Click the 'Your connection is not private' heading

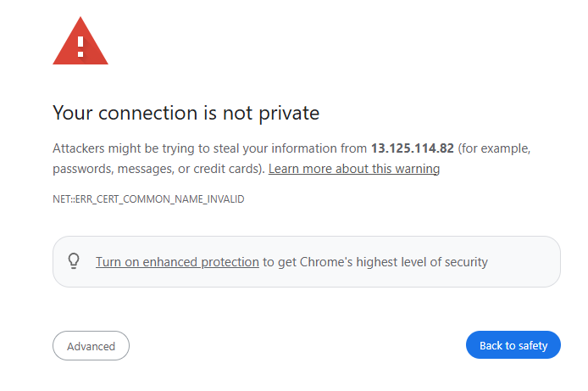186,113
